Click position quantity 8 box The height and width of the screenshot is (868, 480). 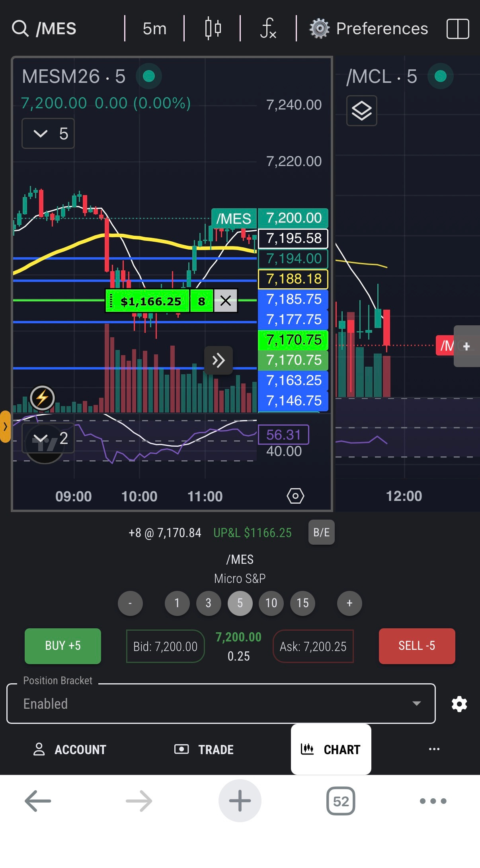click(x=202, y=301)
